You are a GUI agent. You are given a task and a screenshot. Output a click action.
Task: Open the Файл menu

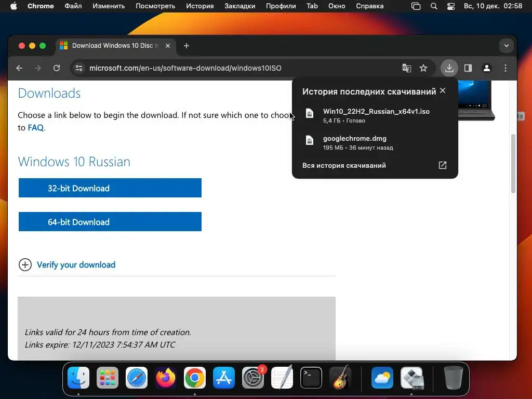[x=73, y=6]
